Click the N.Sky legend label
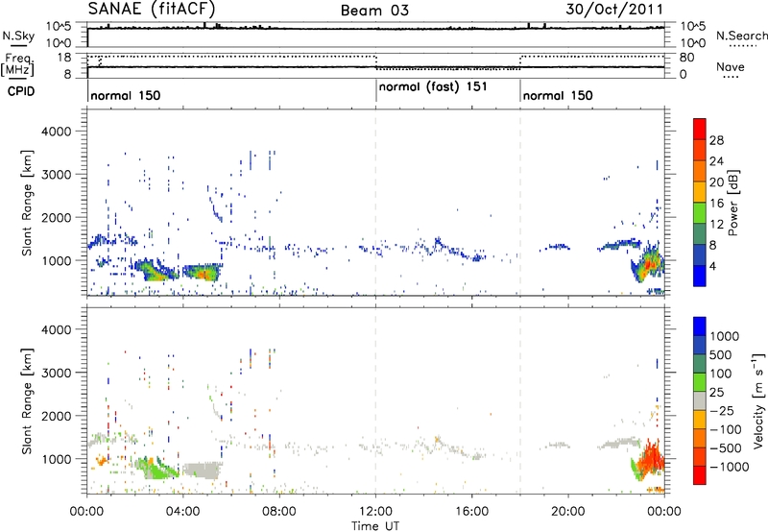 click(x=18, y=36)
